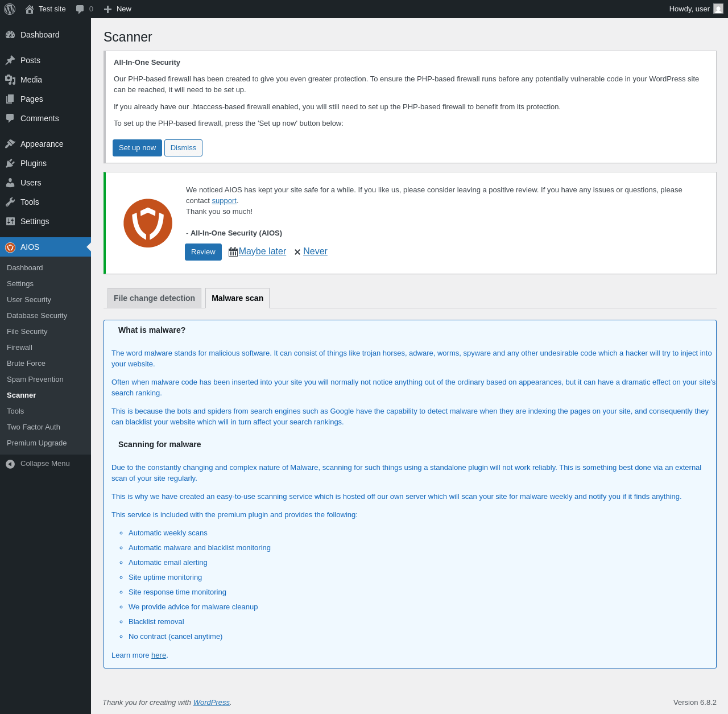Image resolution: width=728 pixels, height=714 pixels.
Task: Click the WordPress logo in admin bar
Action: click(x=10, y=9)
